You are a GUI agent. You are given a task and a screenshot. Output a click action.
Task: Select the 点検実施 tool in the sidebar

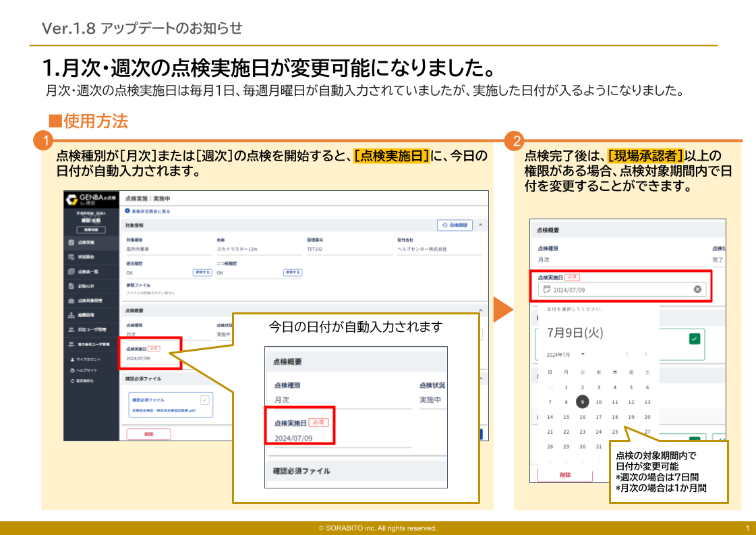(x=88, y=241)
